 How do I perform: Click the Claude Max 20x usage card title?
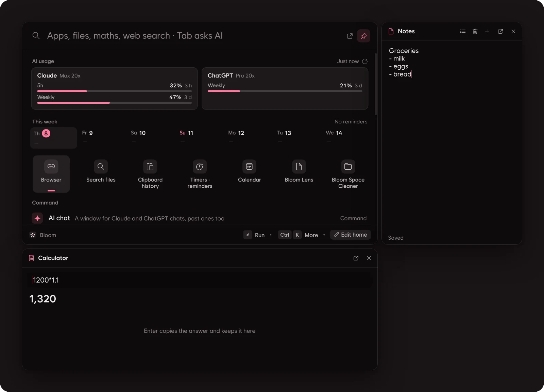point(59,75)
